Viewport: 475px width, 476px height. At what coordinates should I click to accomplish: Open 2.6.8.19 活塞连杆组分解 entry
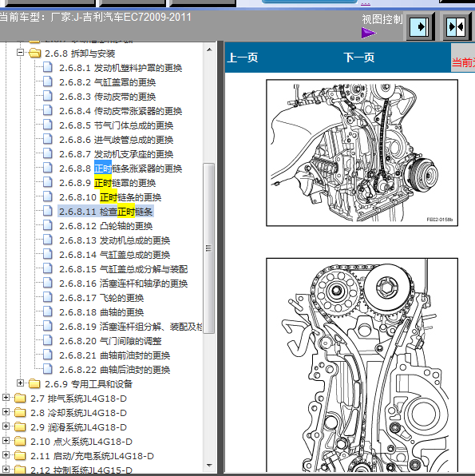point(130,327)
